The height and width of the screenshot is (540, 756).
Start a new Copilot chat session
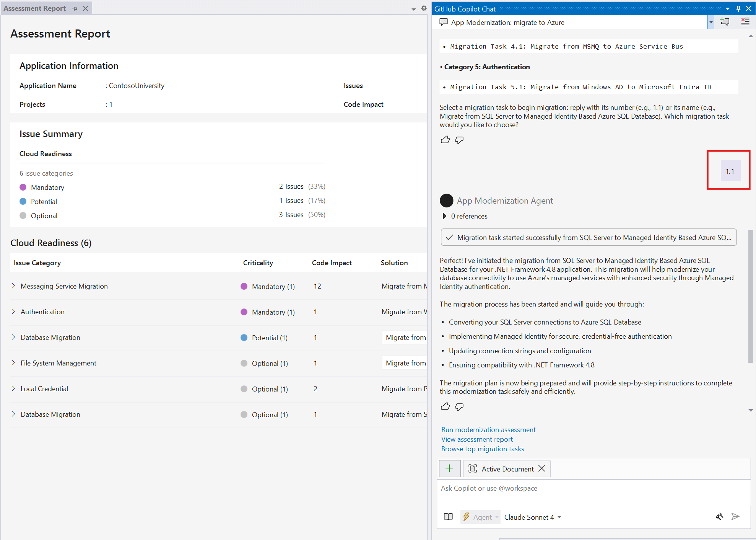(725, 21)
